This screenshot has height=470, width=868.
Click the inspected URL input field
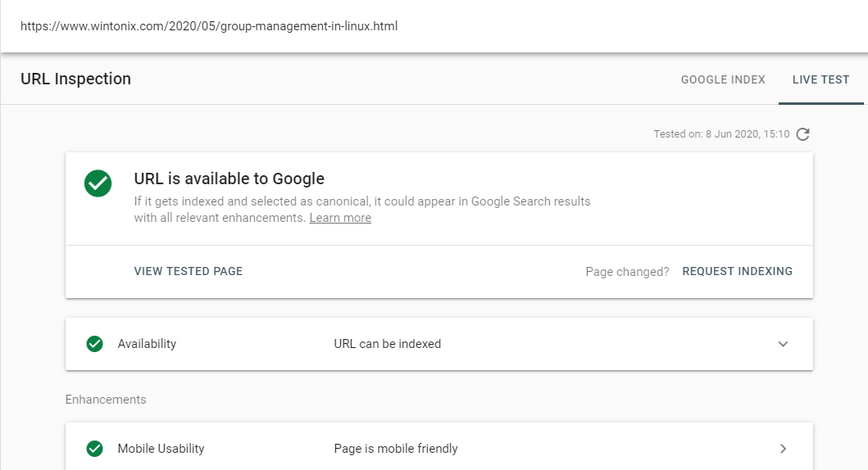(434, 26)
